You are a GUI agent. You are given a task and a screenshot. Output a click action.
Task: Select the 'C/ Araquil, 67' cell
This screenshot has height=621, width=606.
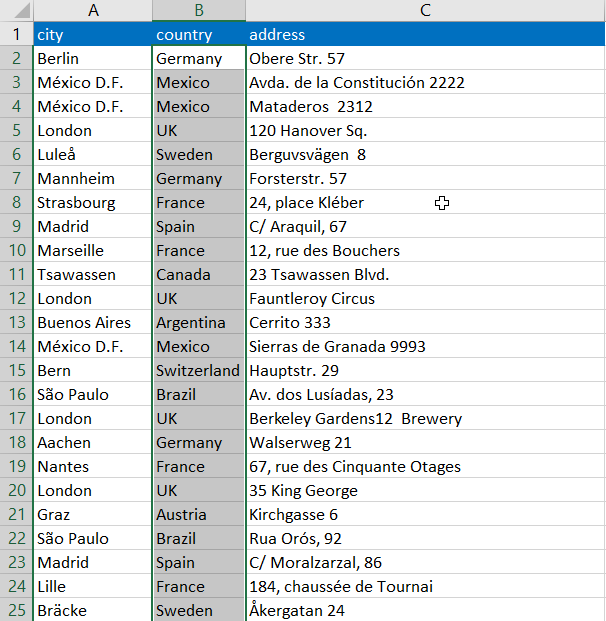[x=425, y=226]
